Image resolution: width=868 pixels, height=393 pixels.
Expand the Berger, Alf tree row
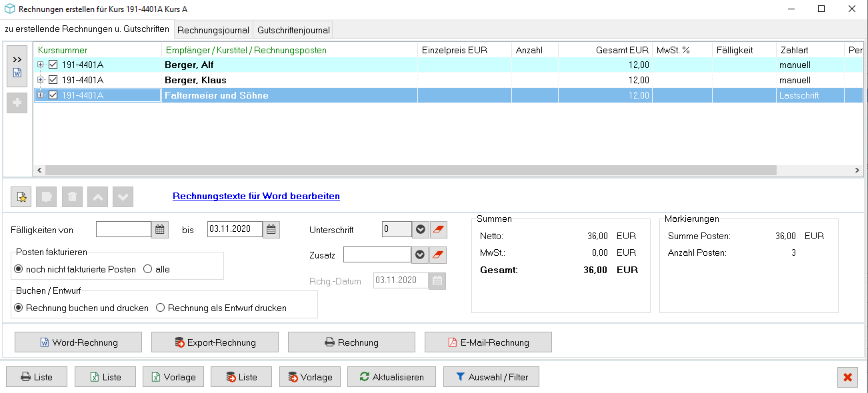[41, 65]
